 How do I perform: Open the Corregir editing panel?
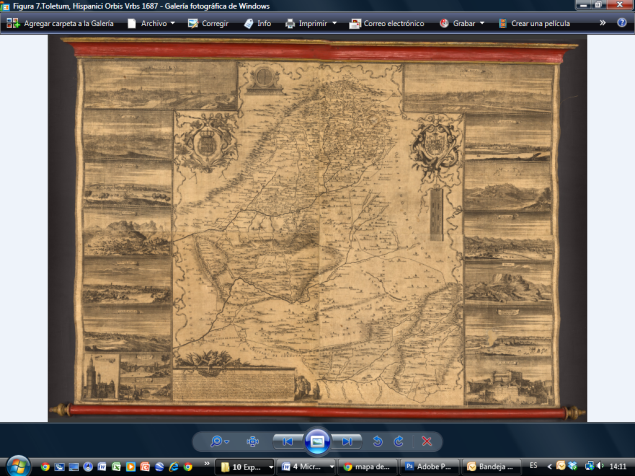tap(208, 23)
